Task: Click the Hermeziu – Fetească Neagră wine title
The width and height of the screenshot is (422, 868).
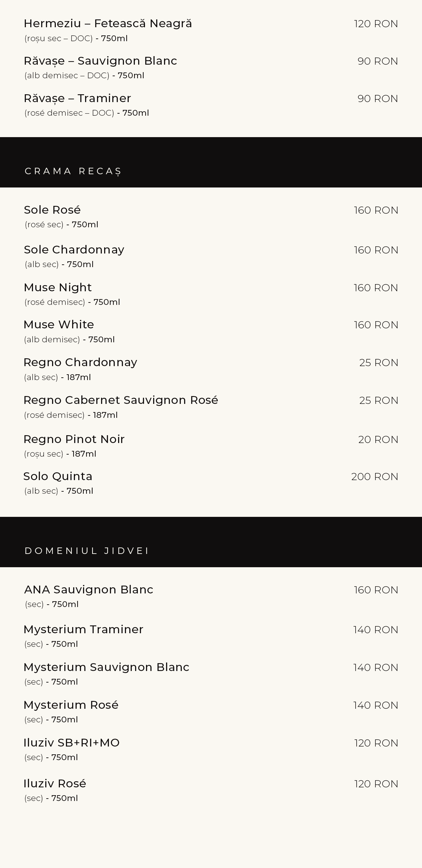Action: (108, 23)
